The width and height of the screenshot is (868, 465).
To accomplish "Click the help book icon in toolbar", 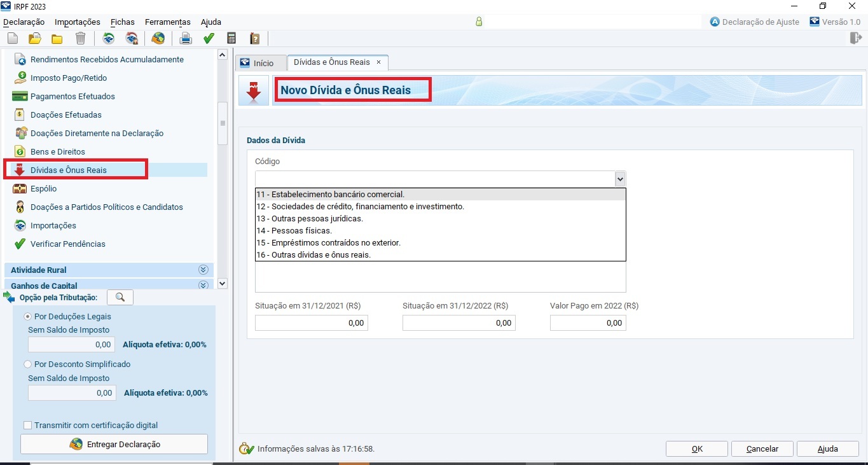I will [x=255, y=39].
